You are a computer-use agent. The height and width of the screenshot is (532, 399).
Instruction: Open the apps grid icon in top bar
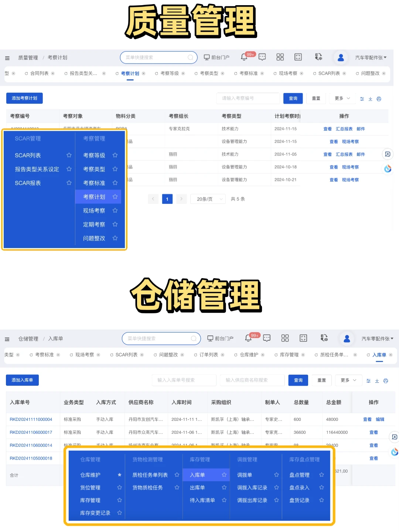[x=280, y=57]
